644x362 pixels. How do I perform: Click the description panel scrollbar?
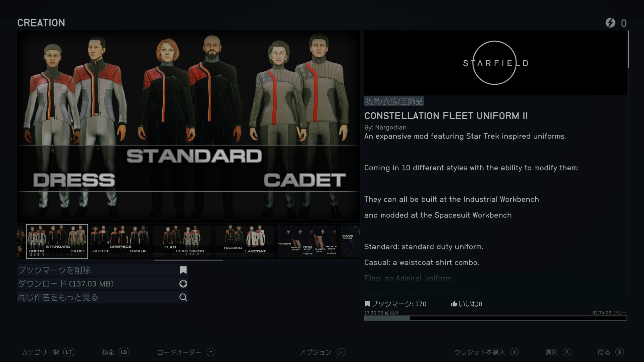click(x=628, y=49)
